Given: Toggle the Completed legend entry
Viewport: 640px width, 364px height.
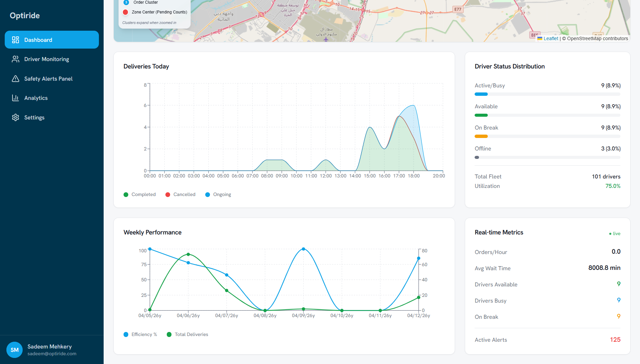Looking at the screenshot, I should (x=140, y=194).
